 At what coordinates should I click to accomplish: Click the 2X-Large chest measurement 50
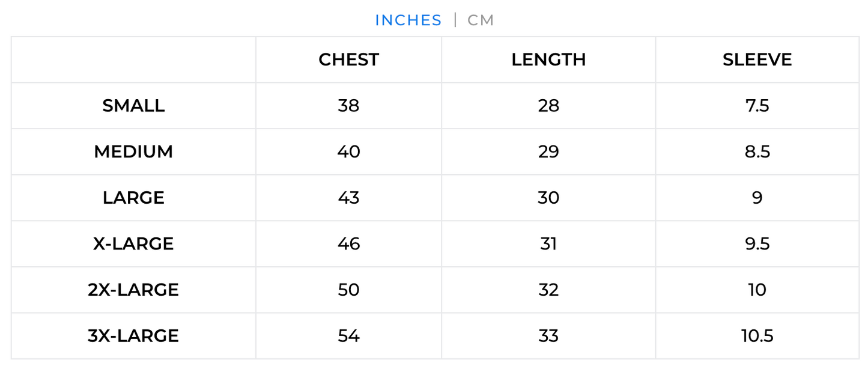[x=348, y=290]
